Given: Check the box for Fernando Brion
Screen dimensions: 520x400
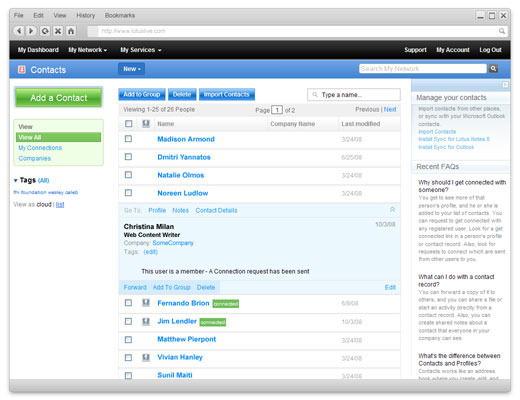Looking at the screenshot, I should 128,303.
